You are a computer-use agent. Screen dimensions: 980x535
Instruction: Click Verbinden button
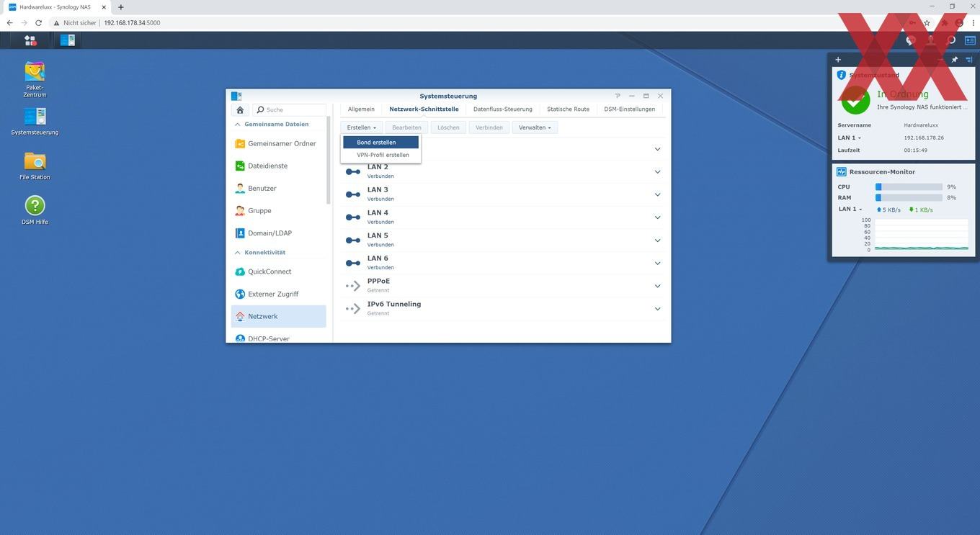(489, 127)
